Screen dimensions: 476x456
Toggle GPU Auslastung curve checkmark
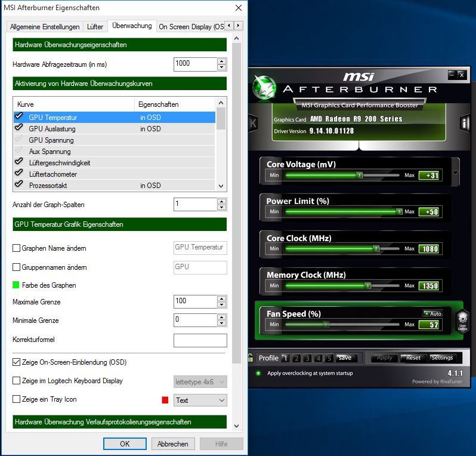click(x=19, y=128)
